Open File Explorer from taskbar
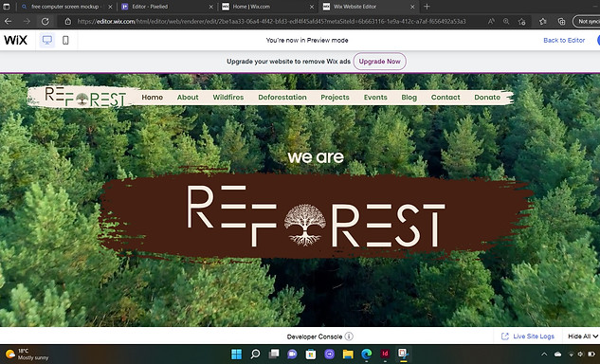The width and height of the screenshot is (600, 364). pyautogui.click(x=348, y=355)
